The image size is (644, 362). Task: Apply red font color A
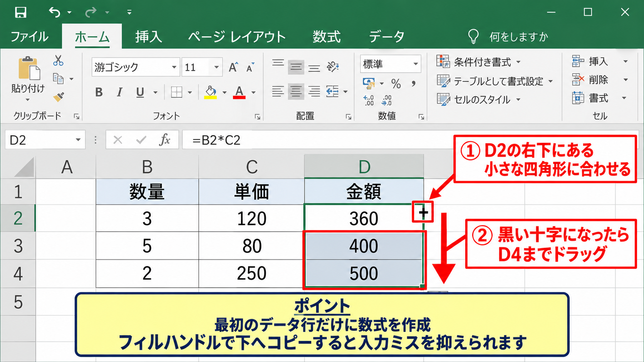[x=239, y=92]
